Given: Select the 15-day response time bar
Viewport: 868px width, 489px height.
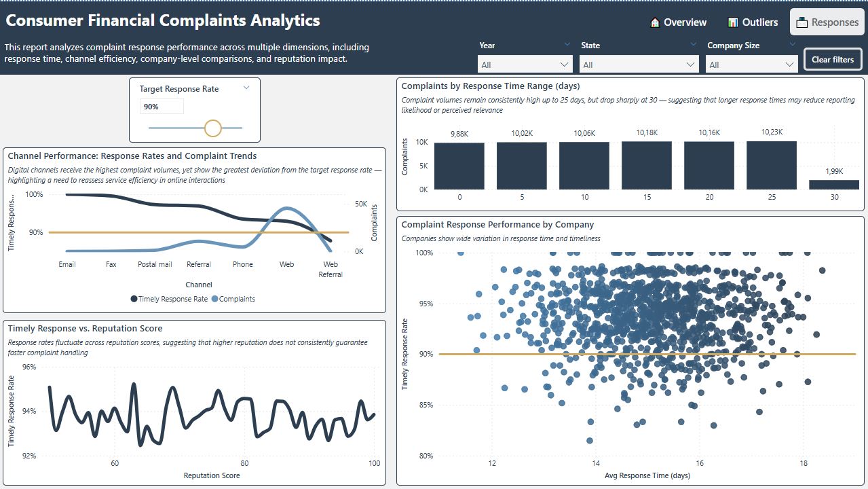Looking at the screenshot, I should (647, 165).
